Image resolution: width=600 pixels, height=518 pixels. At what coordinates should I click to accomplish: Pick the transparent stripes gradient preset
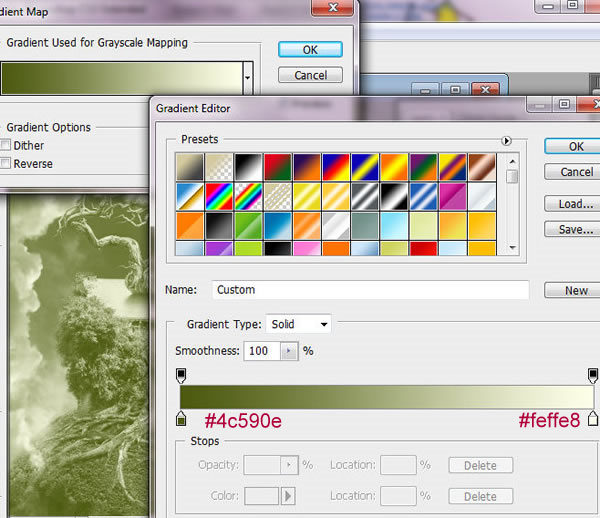(x=277, y=197)
